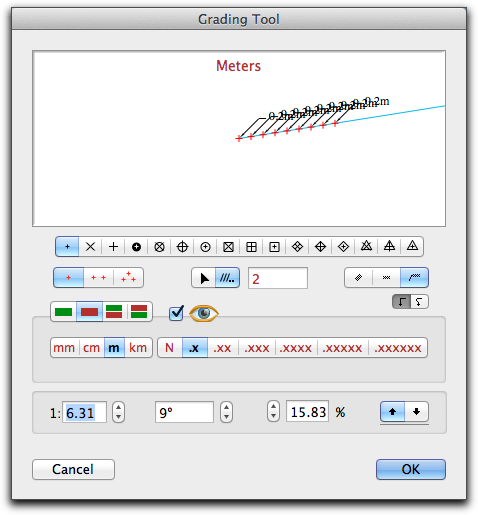Image resolution: width=478 pixels, height=515 pixels.
Task: Switch units to cm
Action: click(x=91, y=348)
